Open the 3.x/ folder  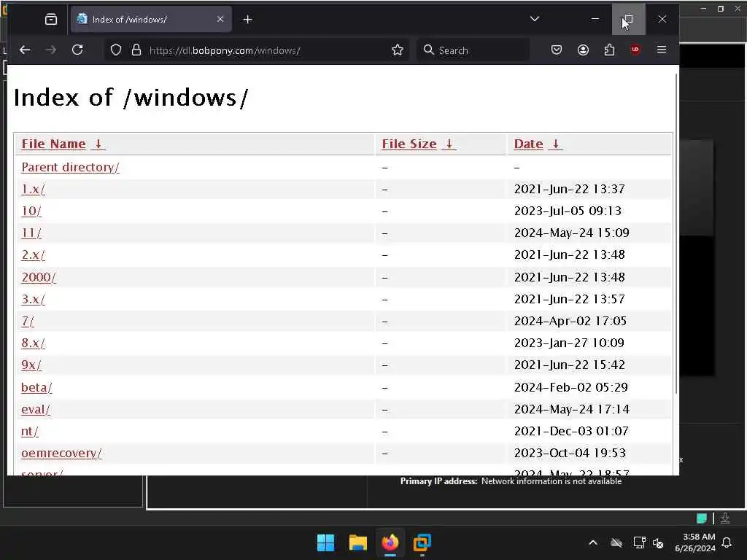click(x=33, y=299)
